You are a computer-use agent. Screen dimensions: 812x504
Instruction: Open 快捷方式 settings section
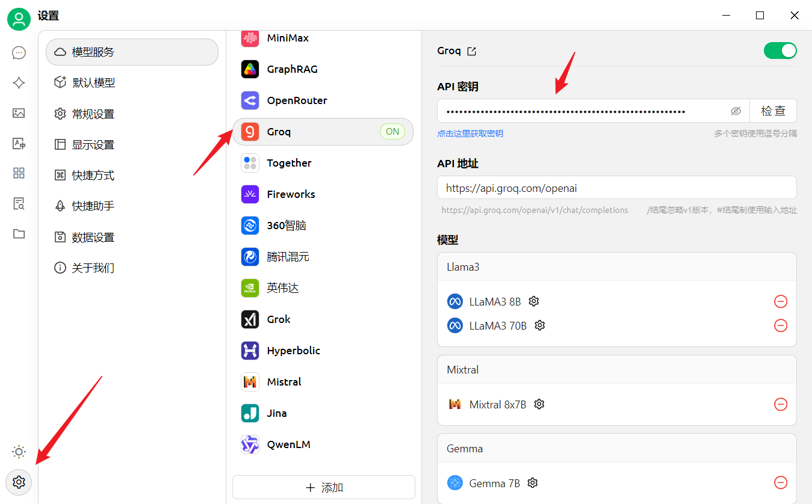pyautogui.click(x=132, y=176)
